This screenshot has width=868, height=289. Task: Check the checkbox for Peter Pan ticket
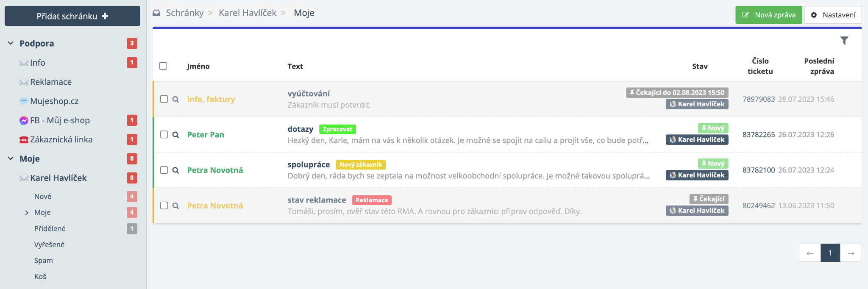coord(164,135)
